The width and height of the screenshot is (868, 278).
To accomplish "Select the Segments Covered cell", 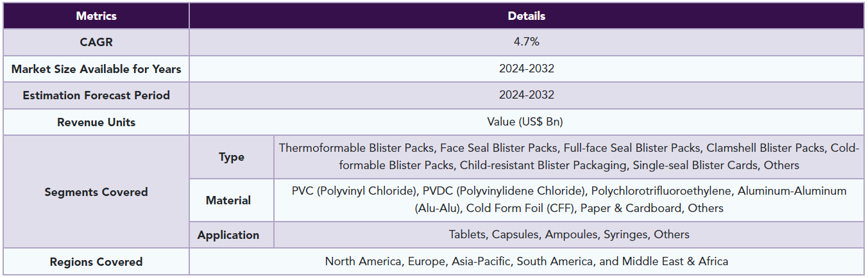I will [96, 192].
